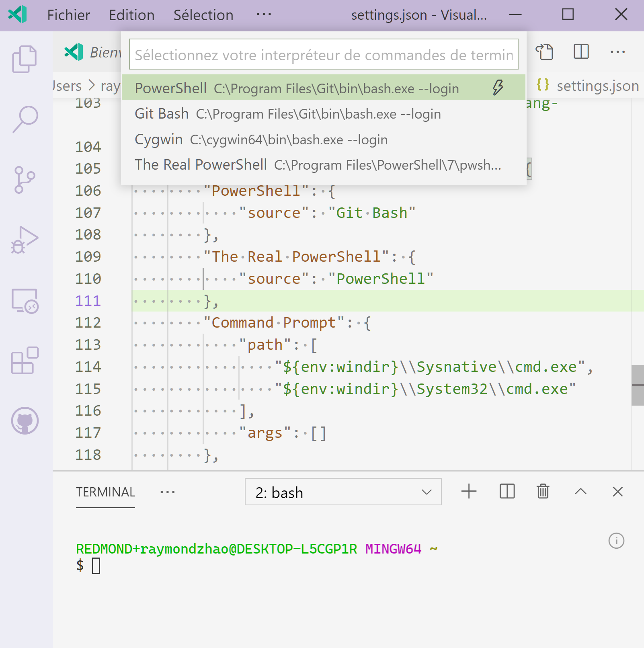Choose Git Bash as the shell
Viewport: 644px width, 648px height.
[324, 114]
